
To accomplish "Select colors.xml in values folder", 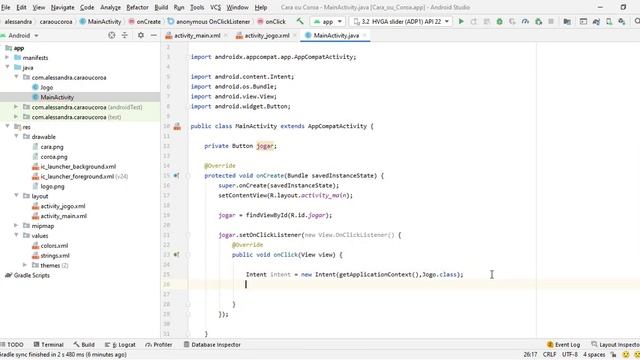I will [x=54, y=246].
